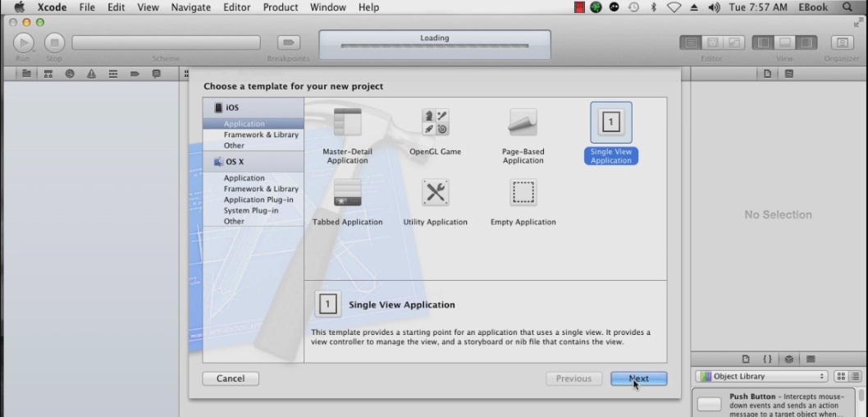Viewport: 868px width, 417px height.
Task: Open the Navigate menu
Action: coord(190,7)
